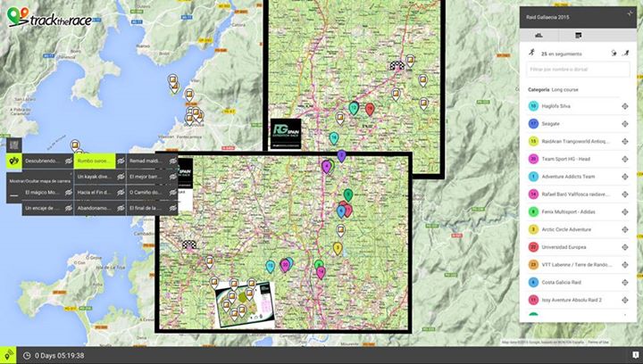Select the Descubriendo section
Viewport: 643px width, 364px height.
[x=42, y=161]
